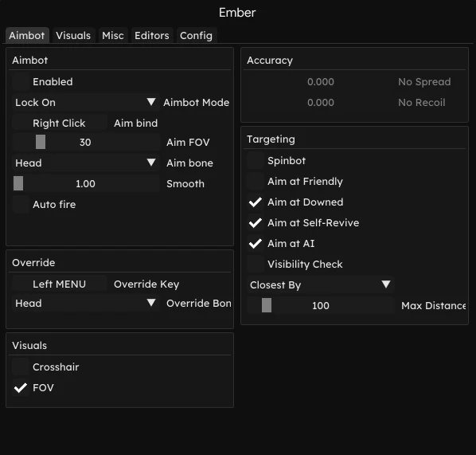476x455 pixels.
Task: Tick the Enabled checkbox
Action: [x=21, y=82]
